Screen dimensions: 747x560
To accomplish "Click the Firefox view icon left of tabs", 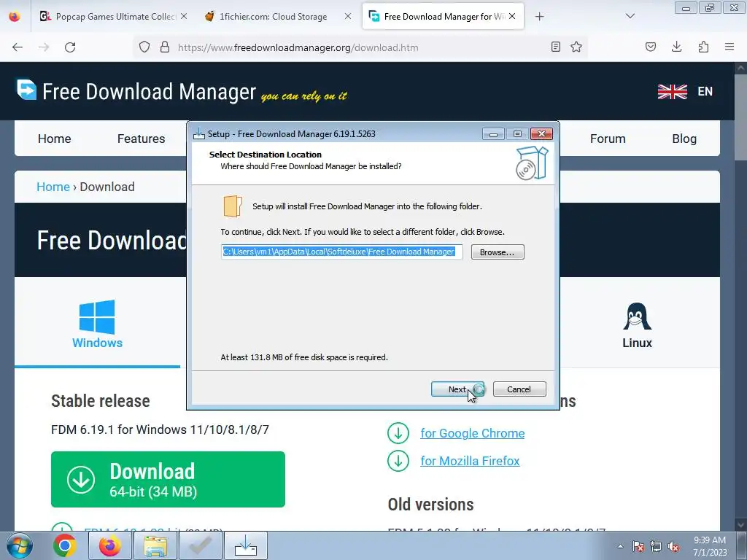I will point(15,17).
